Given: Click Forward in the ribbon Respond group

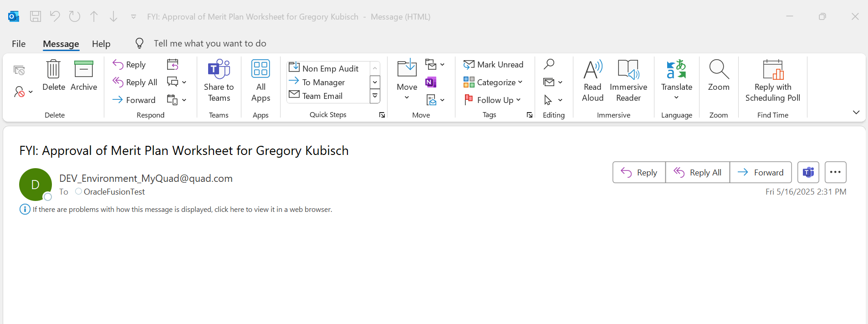Looking at the screenshot, I should [134, 100].
